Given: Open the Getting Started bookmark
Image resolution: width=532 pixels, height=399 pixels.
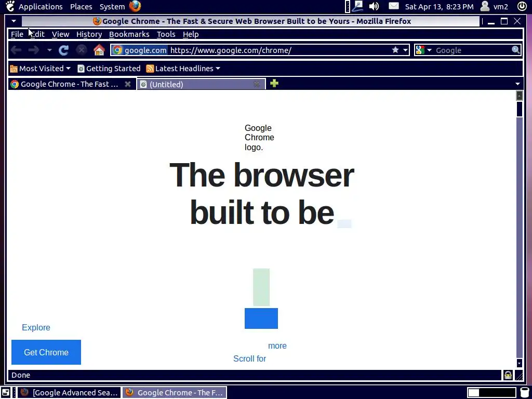Looking at the screenshot, I should [x=109, y=69].
